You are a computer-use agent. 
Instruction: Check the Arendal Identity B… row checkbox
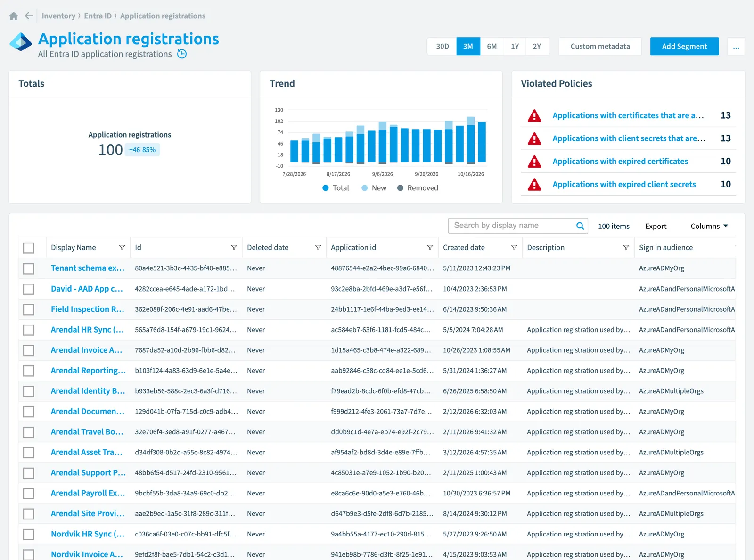coord(29,391)
